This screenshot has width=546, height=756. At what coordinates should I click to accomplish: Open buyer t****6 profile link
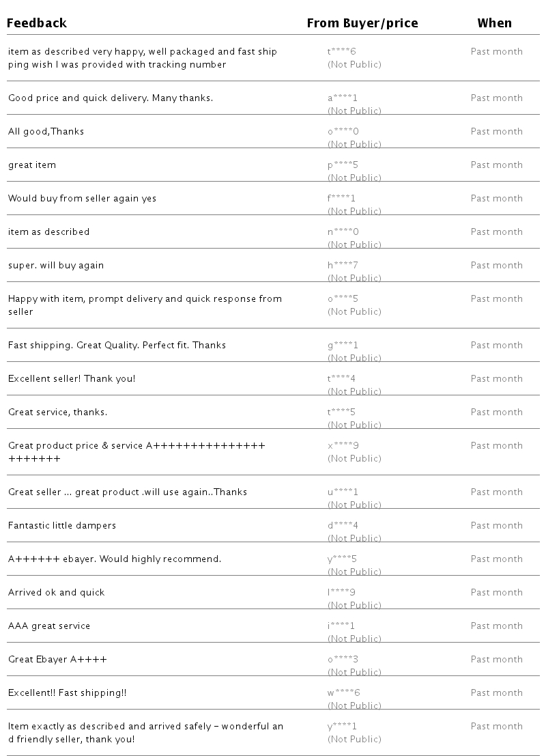[x=342, y=52]
